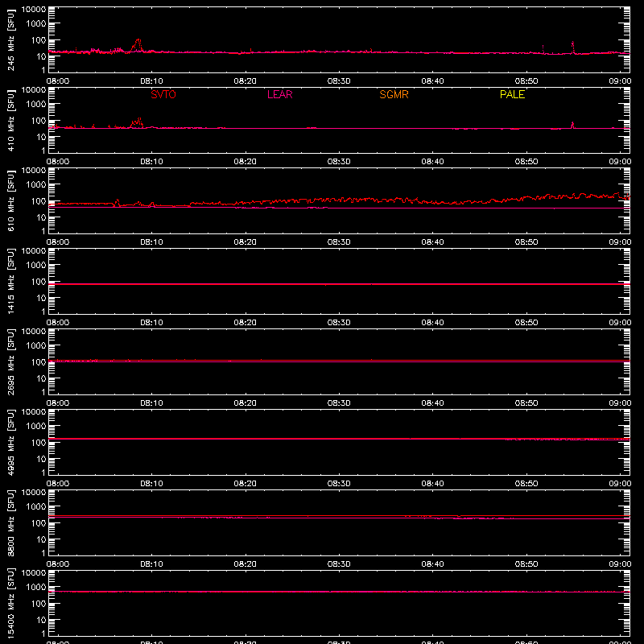Select the 4995 MHz [SFU] axis title
The image size is (644, 644).
tap(10, 442)
